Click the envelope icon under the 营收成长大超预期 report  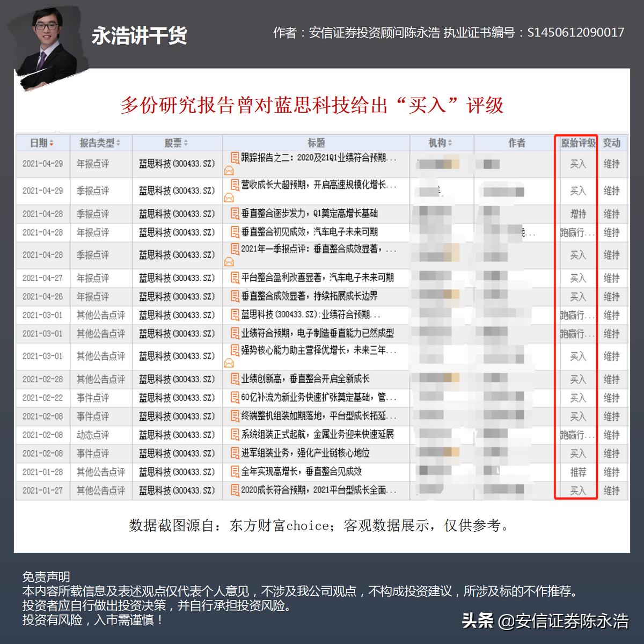(x=229, y=198)
